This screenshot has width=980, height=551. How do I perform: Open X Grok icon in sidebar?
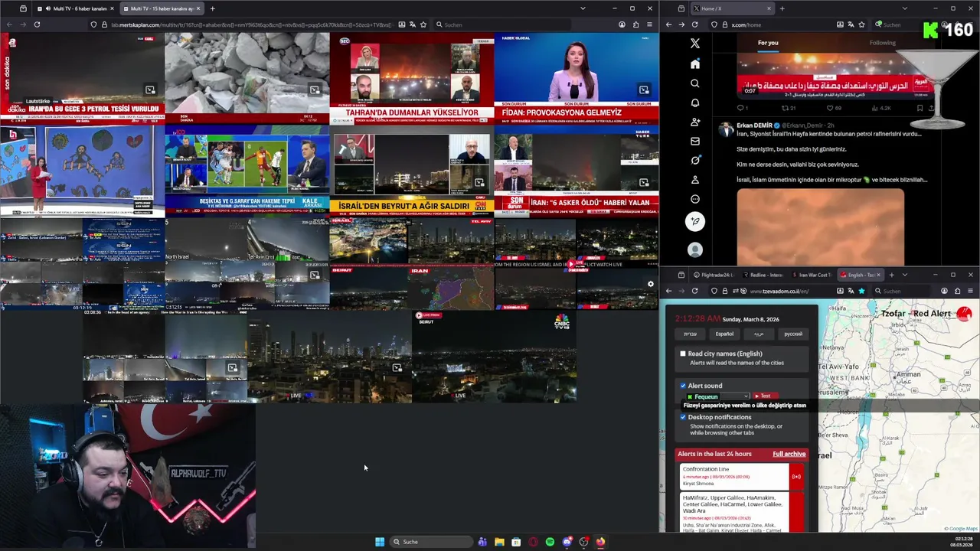coord(694,160)
